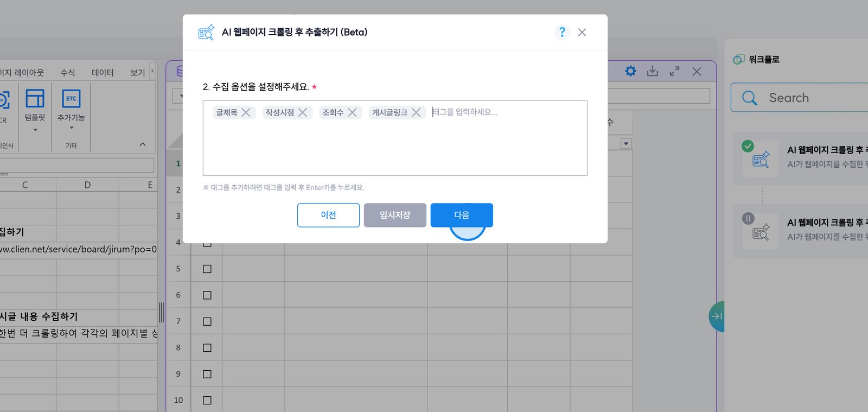Remove the 글제목 tag

[x=246, y=112]
